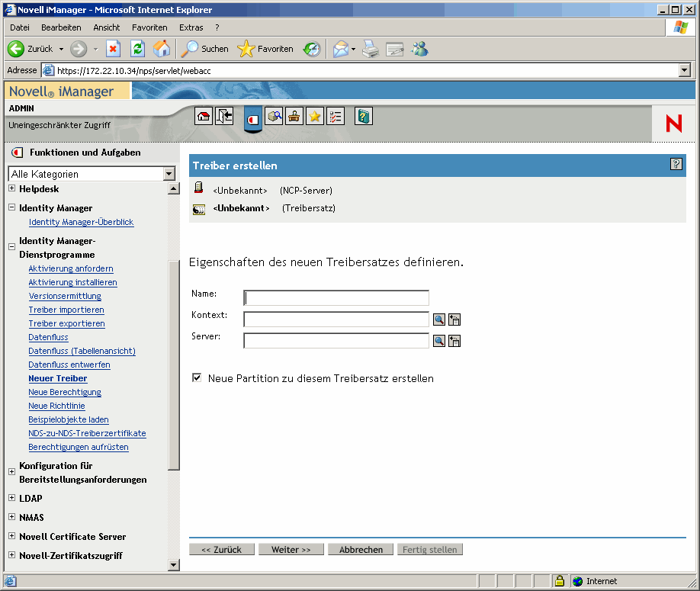700x591 pixels.
Task: Expand the LDAP category
Action: click(x=11, y=498)
